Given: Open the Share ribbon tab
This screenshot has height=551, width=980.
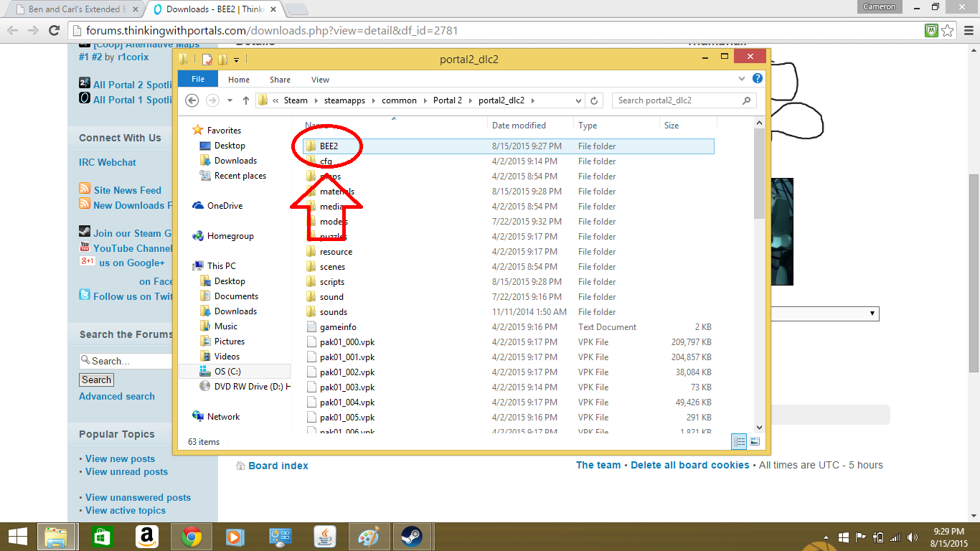Looking at the screenshot, I should pos(280,80).
